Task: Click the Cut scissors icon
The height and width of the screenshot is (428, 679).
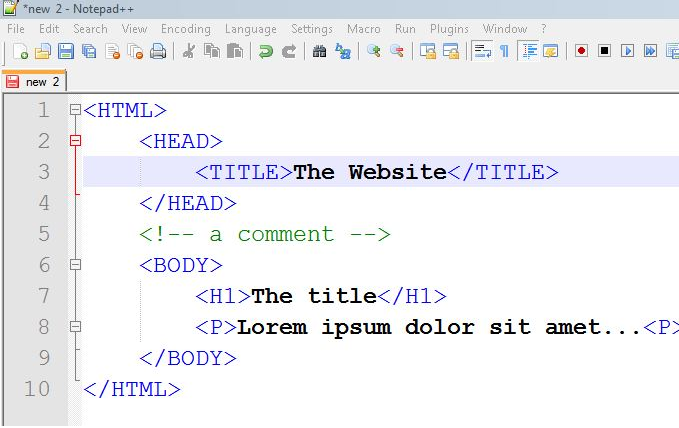Action: pyautogui.click(x=189, y=51)
